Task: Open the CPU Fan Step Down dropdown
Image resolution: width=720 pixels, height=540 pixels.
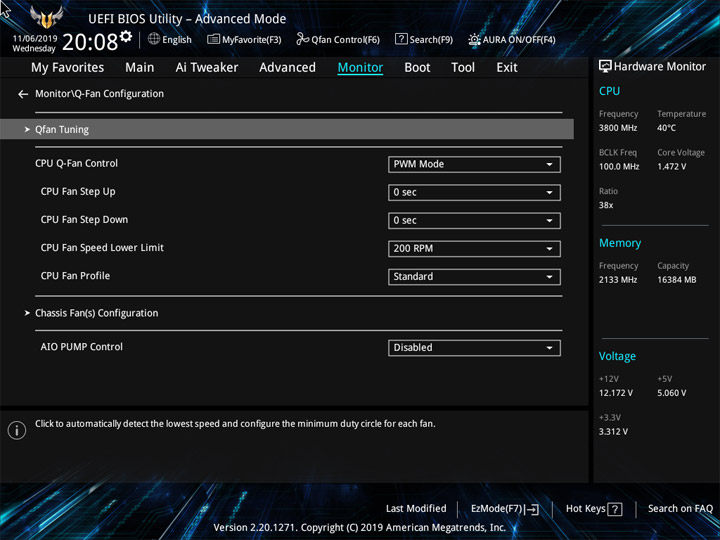Action: [x=474, y=220]
